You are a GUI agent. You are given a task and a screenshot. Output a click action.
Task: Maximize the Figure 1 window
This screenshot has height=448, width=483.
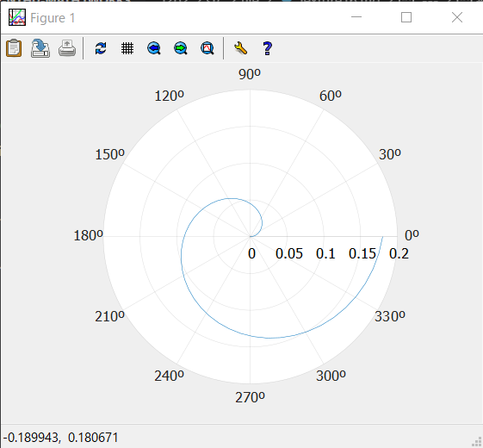coord(406,17)
